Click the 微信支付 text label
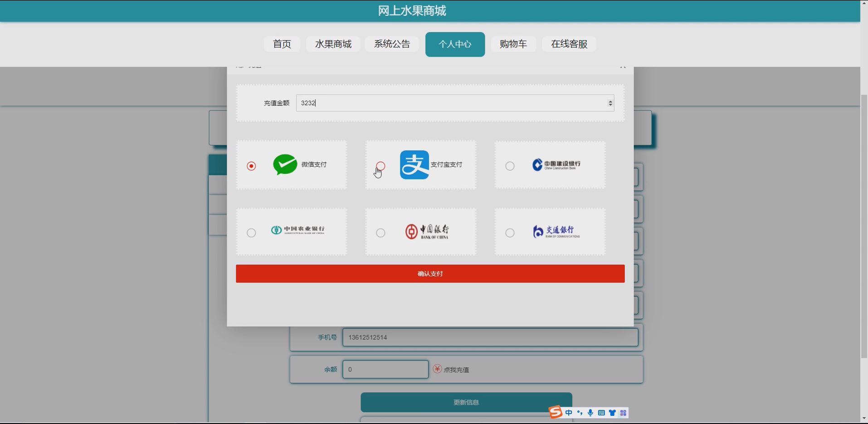Viewport: 868px width, 424px height. click(x=314, y=164)
